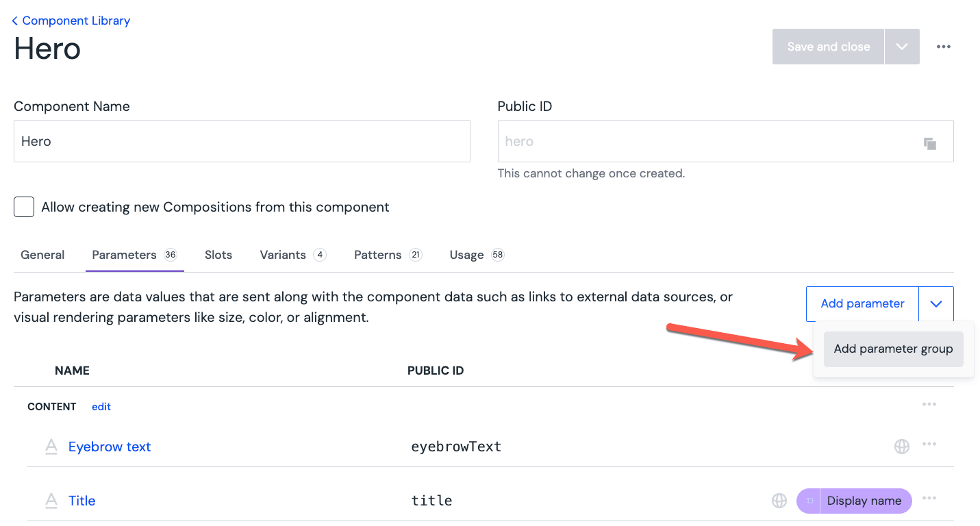980x526 pixels.
Task: Open the Variants tab
Action: pos(283,255)
